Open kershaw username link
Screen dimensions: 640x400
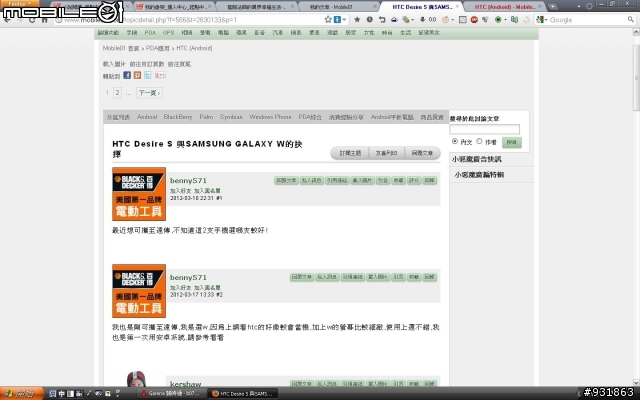(185, 384)
